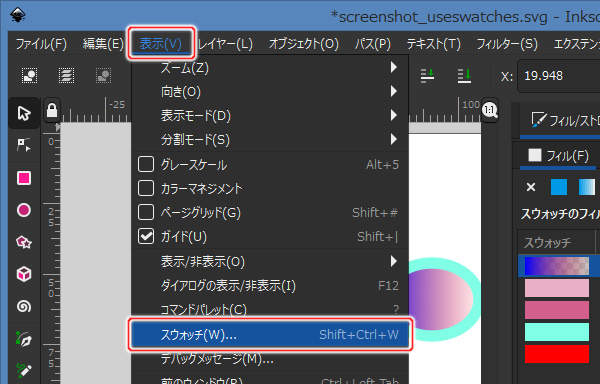Select the no paint X icon

coord(531,187)
